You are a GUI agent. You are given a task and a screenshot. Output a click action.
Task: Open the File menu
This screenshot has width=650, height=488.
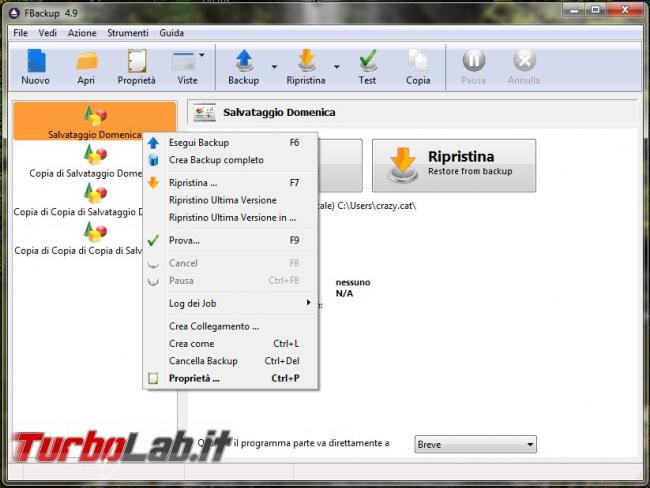point(21,33)
